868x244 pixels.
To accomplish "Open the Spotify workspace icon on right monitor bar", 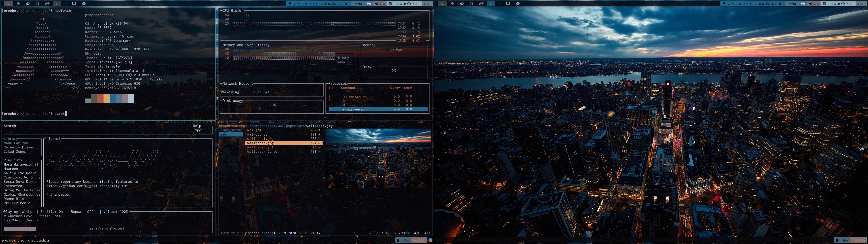I will click(518, 4).
